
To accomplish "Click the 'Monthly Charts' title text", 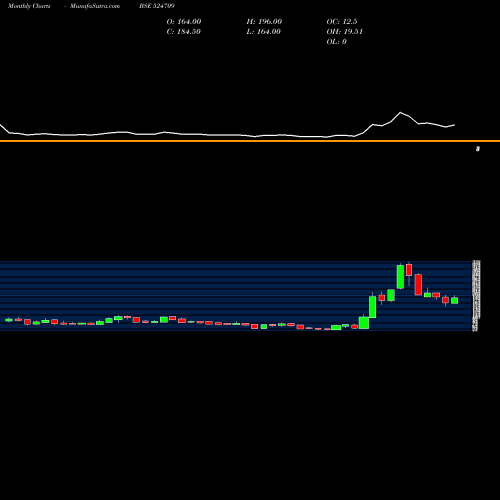I will coord(29,6).
